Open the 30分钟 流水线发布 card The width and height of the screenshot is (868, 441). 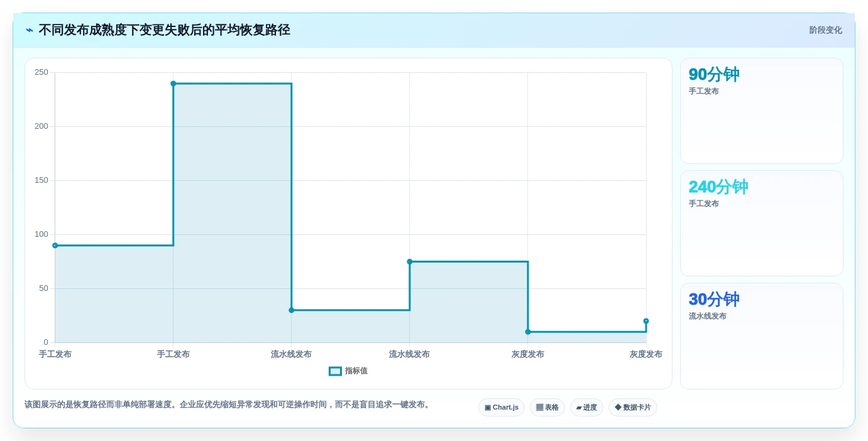pos(762,336)
